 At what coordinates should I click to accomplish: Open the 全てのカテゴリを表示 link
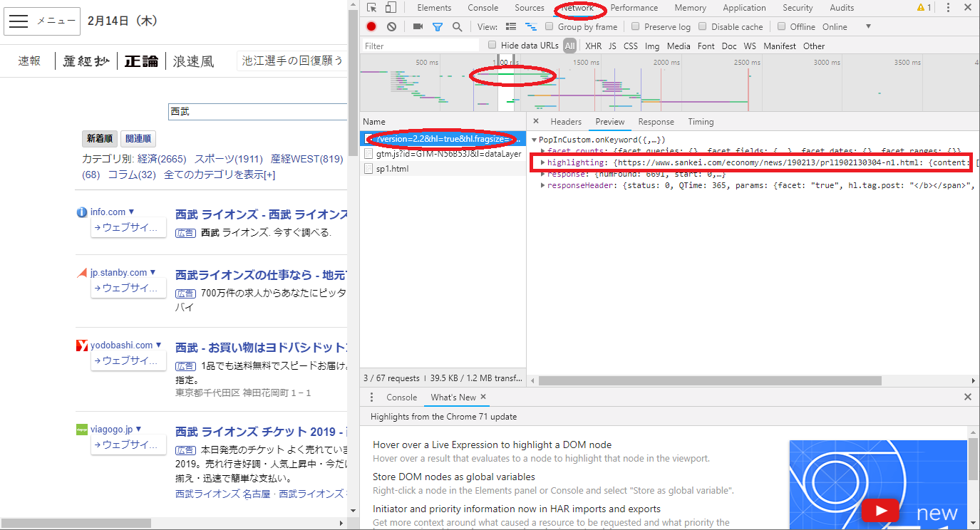coord(220,175)
